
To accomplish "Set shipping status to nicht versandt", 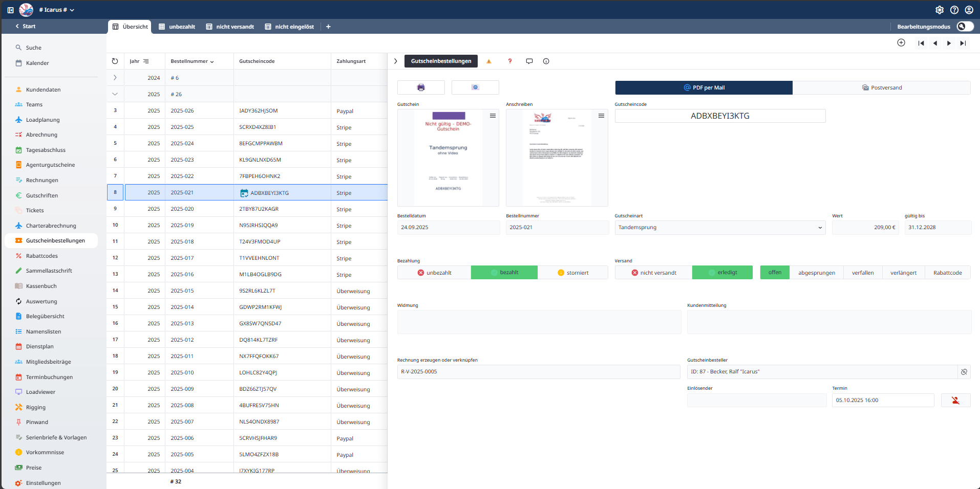I will point(653,273).
